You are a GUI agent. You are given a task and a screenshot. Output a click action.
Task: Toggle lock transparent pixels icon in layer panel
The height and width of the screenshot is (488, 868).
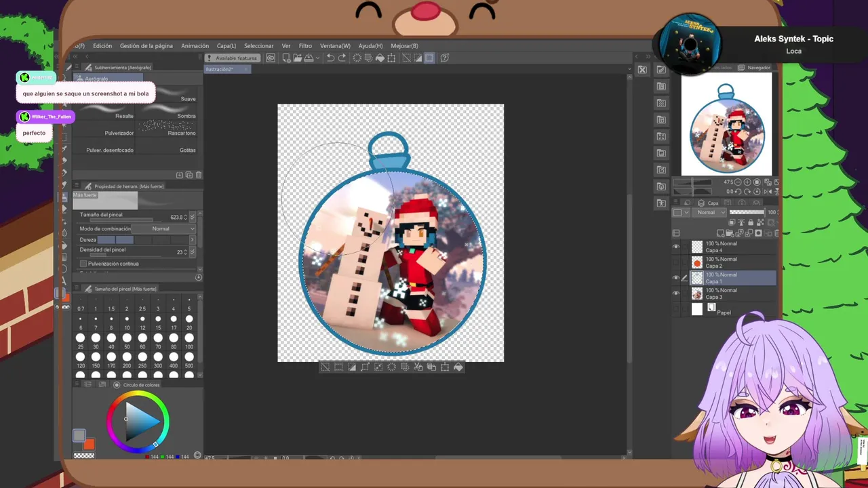coord(760,222)
